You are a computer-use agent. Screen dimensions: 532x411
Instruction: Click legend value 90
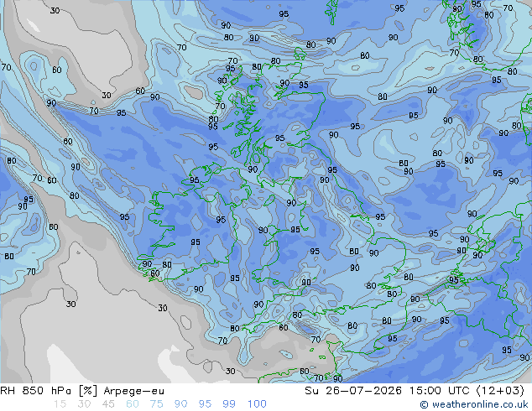click(x=180, y=404)
